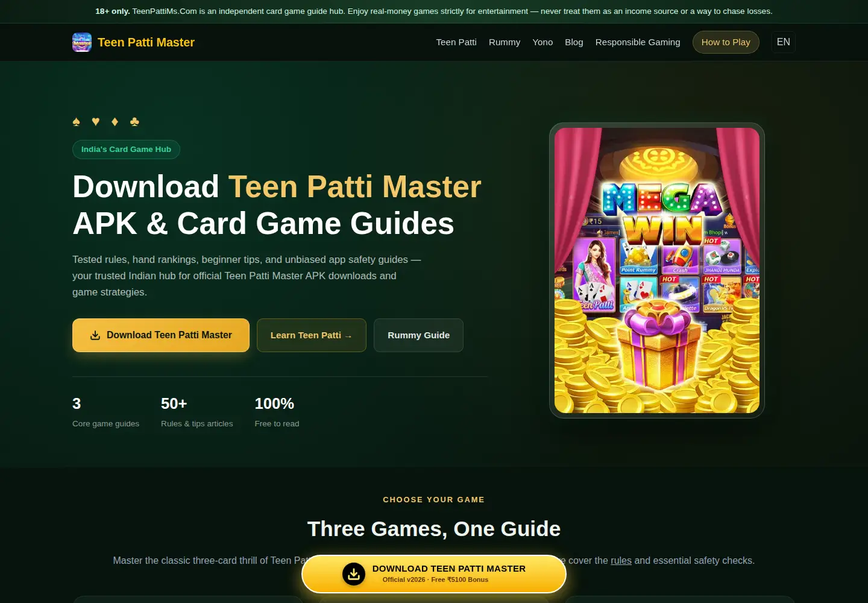Click the download icon in the floating banner
The image size is (868, 603).
354,574
